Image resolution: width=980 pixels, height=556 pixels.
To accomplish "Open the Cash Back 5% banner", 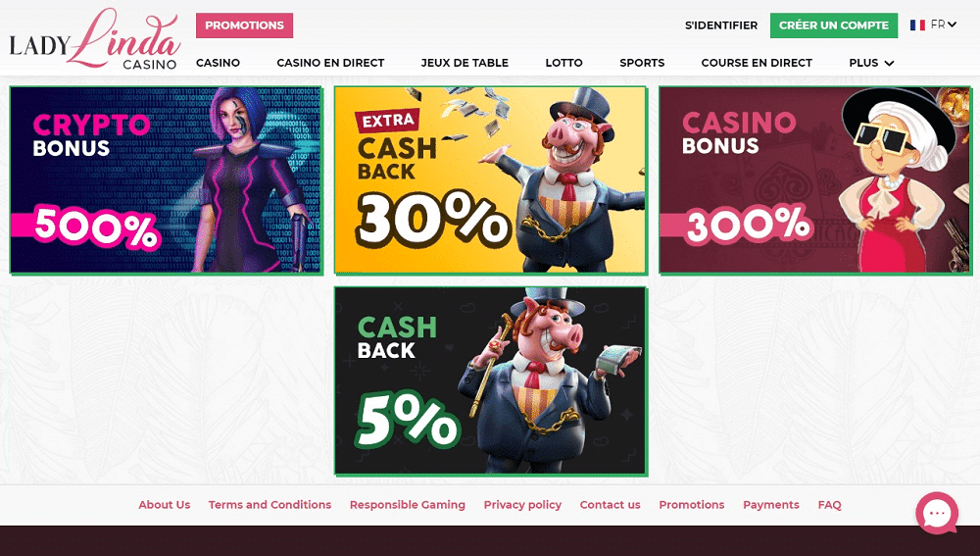I will (x=491, y=380).
